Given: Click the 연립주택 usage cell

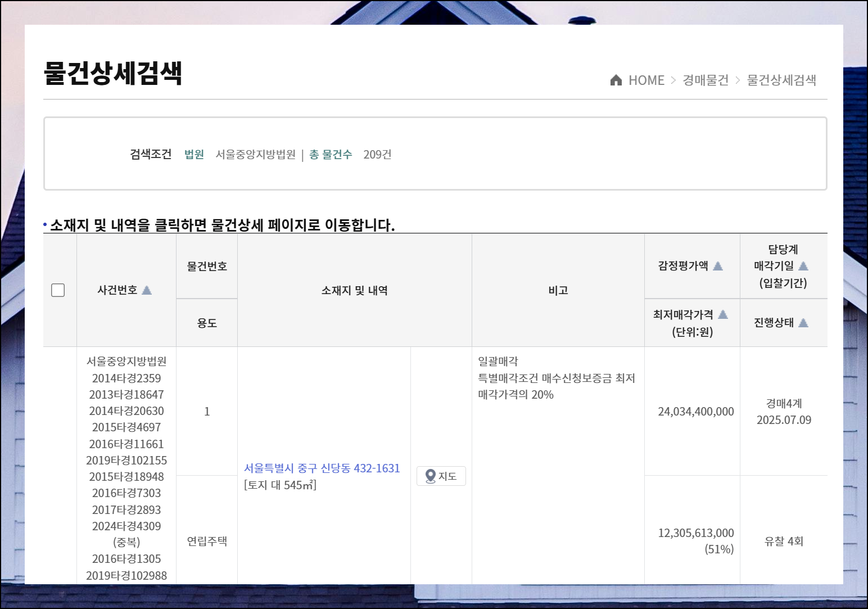Looking at the screenshot, I should 207,542.
